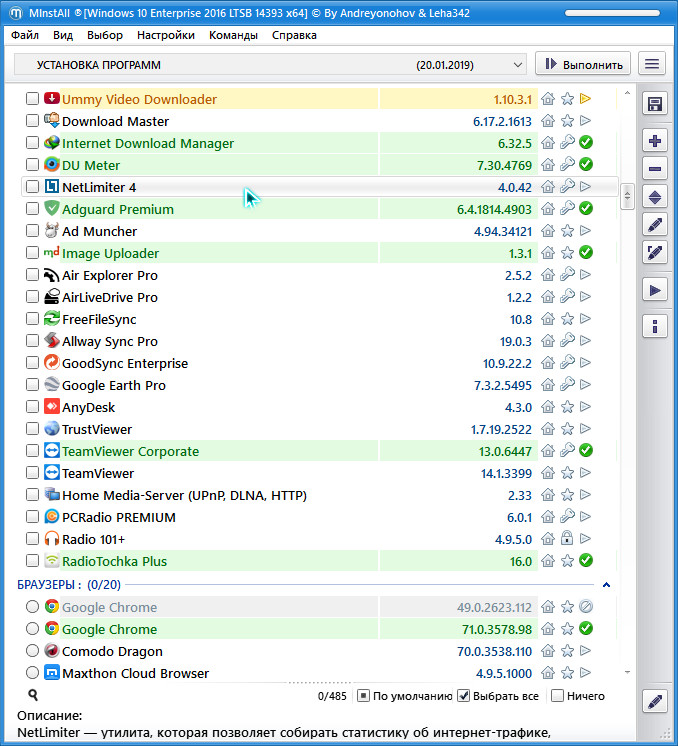Open the Настройки menu

click(x=166, y=35)
